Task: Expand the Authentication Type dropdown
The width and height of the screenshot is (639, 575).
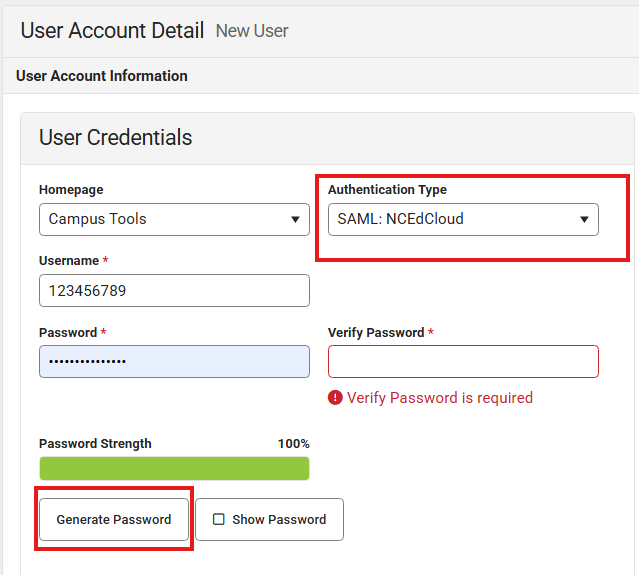Action: pos(463,219)
